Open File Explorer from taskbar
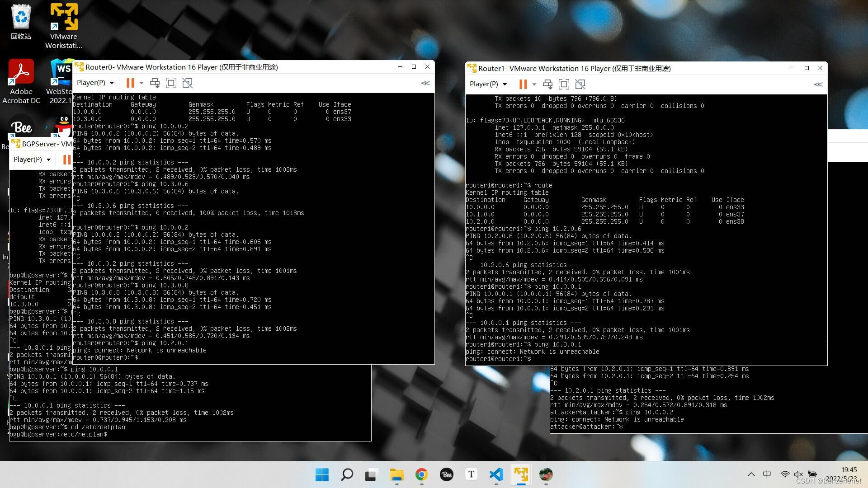The width and height of the screenshot is (868, 488). click(396, 474)
